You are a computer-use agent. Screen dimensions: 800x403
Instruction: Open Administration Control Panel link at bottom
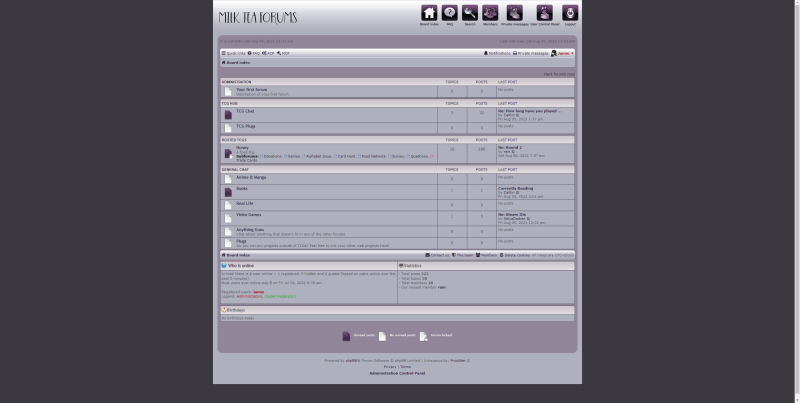[x=397, y=373]
